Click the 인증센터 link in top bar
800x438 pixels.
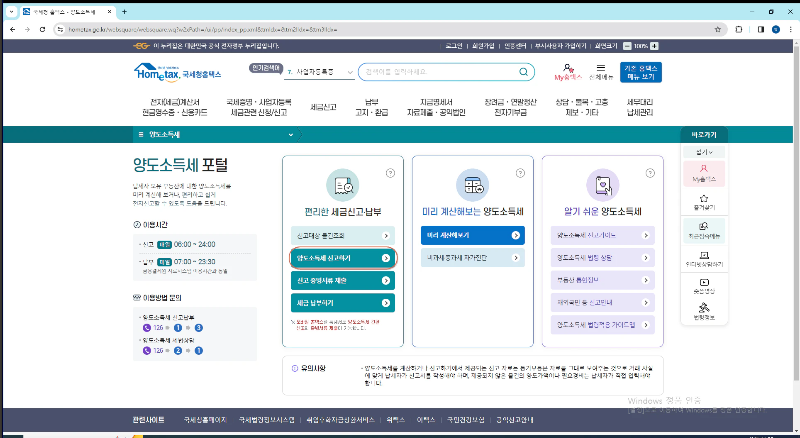point(515,46)
